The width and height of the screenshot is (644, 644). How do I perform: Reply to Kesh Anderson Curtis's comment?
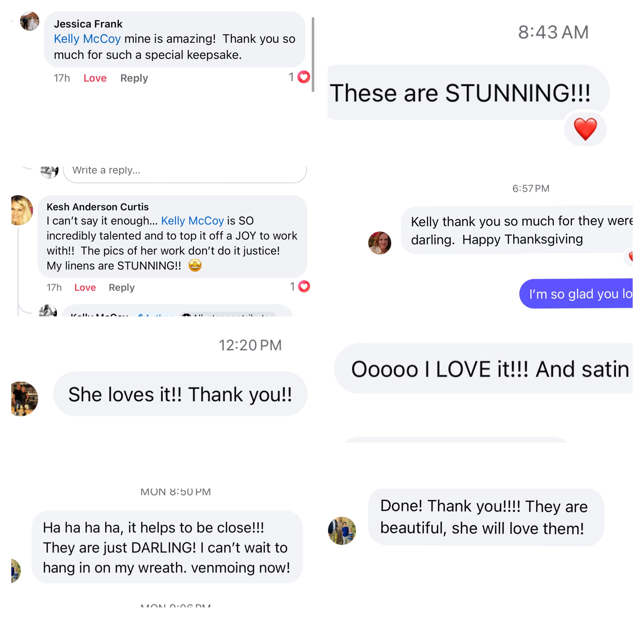click(122, 287)
